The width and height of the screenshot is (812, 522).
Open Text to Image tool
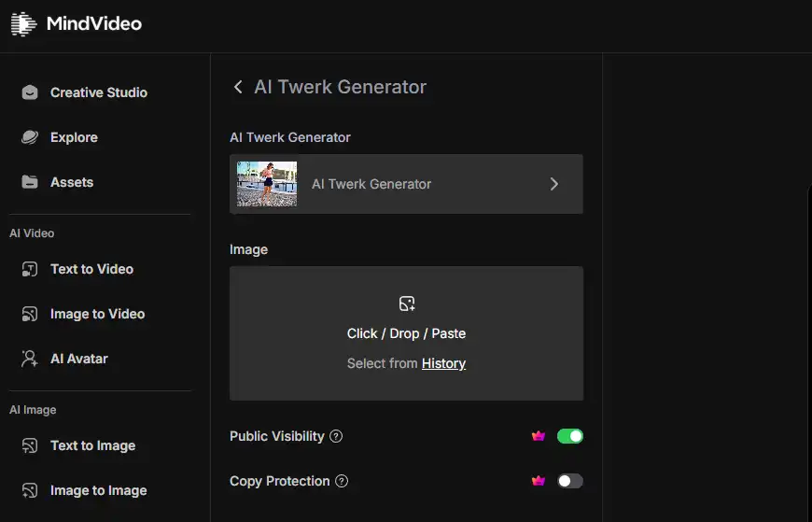92,445
